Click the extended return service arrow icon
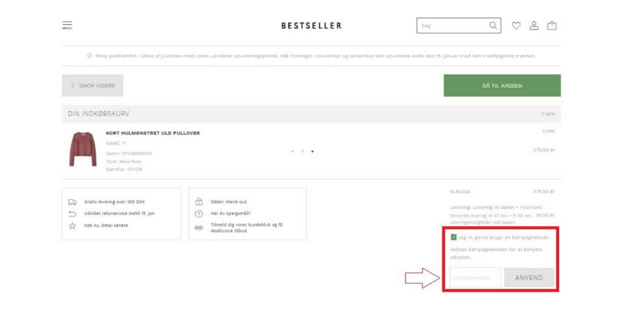 click(x=73, y=214)
